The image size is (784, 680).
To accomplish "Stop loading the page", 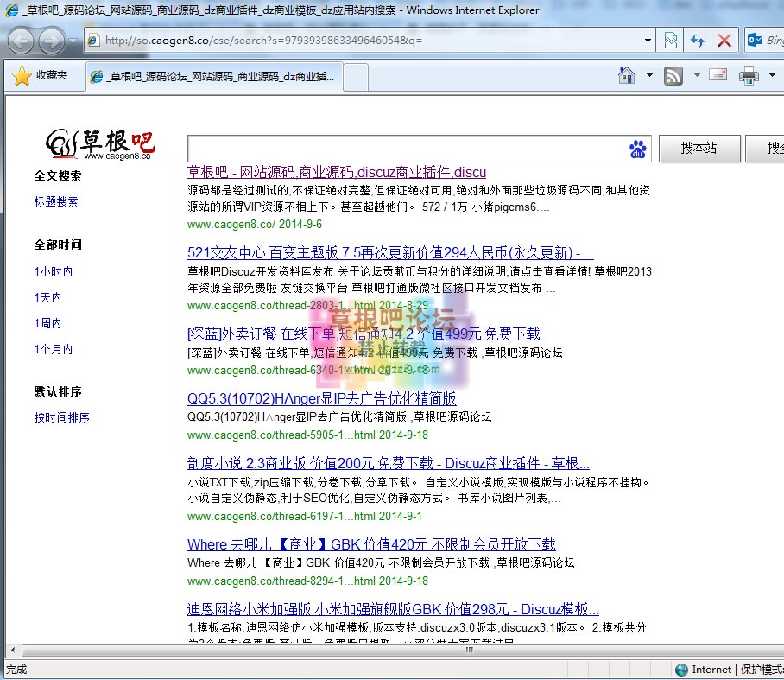I will pyautogui.click(x=724, y=40).
